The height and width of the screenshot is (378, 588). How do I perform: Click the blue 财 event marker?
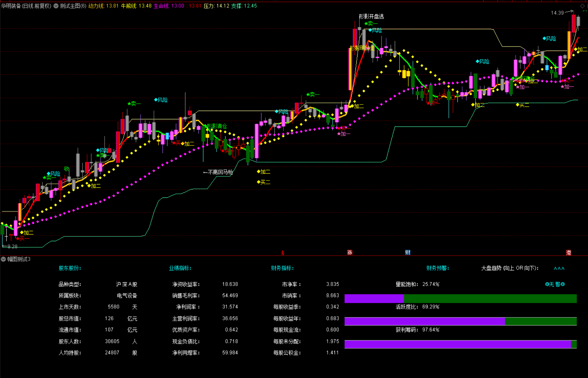pyautogui.click(x=408, y=252)
